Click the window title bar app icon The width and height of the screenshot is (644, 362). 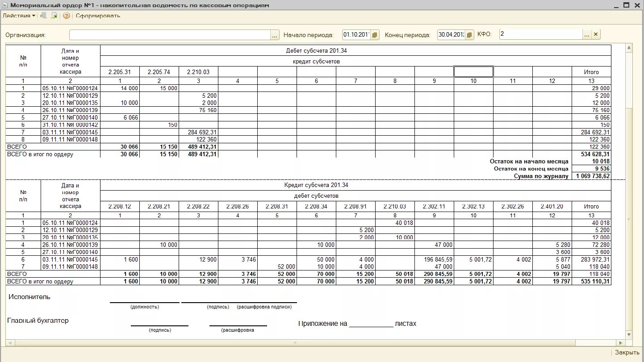click(x=5, y=5)
